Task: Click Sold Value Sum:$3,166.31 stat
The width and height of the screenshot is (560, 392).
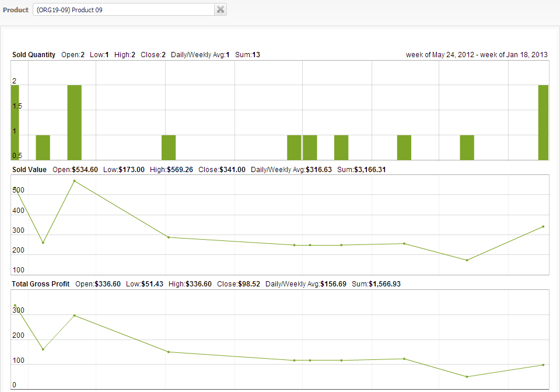Action: tap(362, 170)
